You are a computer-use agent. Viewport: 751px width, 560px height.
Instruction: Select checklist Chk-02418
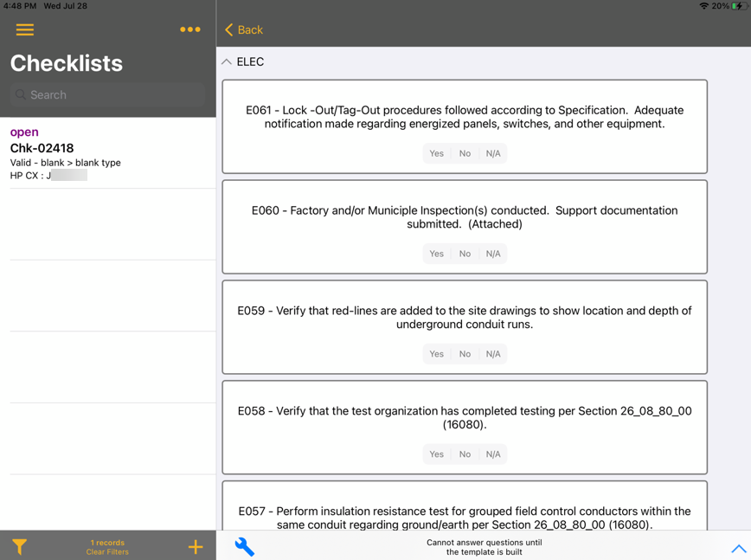pyautogui.click(x=108, y=153)
